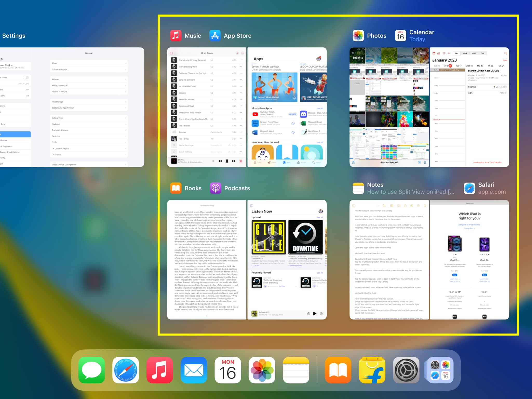Open Settings gear in the dock
The image size is (532, 399).
click(x=406, y=370)
